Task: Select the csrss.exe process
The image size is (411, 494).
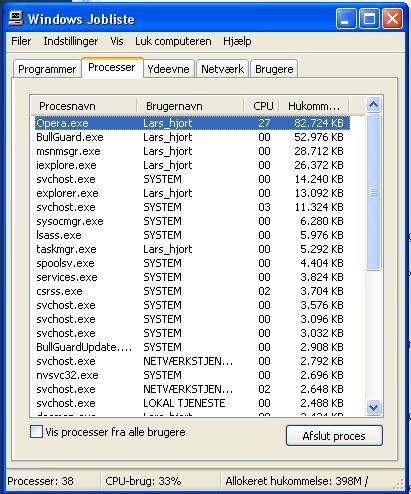Action: point(192,291)
